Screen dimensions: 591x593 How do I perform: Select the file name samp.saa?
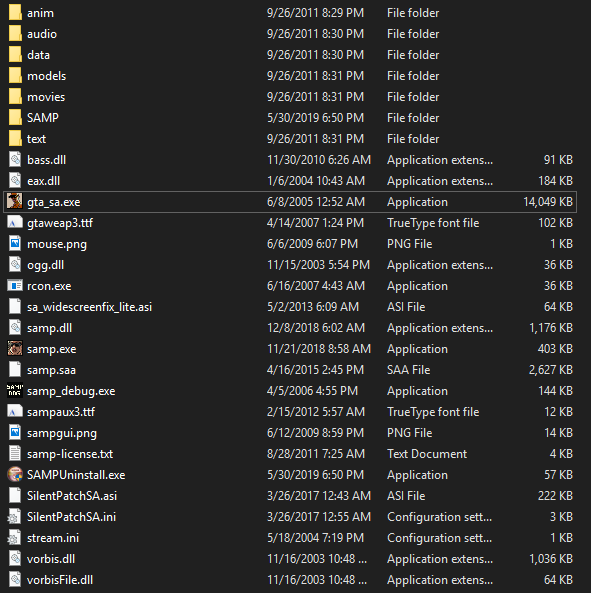51,370
